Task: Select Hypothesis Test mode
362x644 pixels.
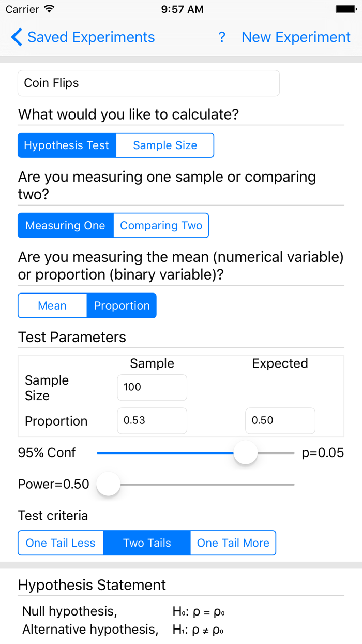Action: tap(67, 145)
